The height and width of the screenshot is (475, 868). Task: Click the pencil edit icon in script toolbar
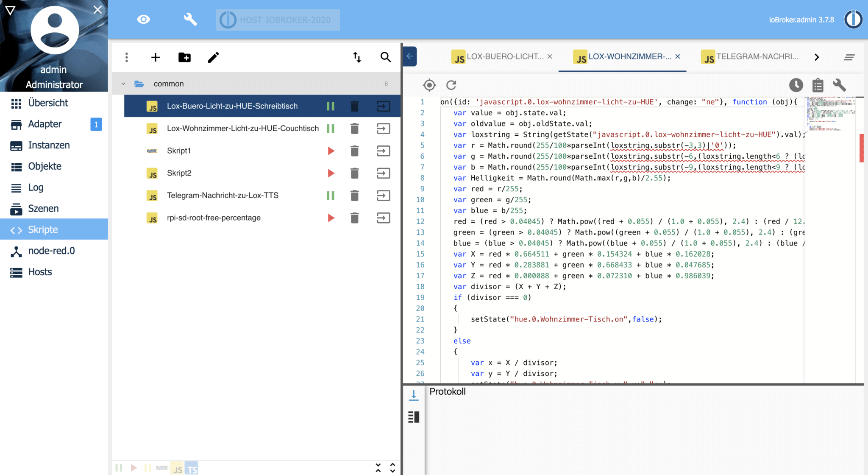pos(213,57)
